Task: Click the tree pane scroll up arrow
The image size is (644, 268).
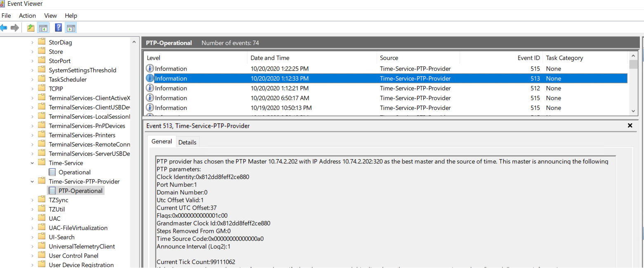Action: tap(134, 42)
